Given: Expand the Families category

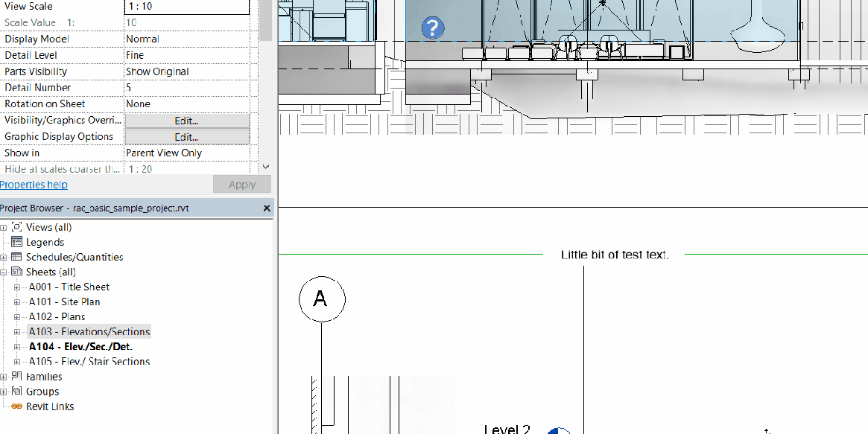Looking at the screenshot, I should (5, 376).
